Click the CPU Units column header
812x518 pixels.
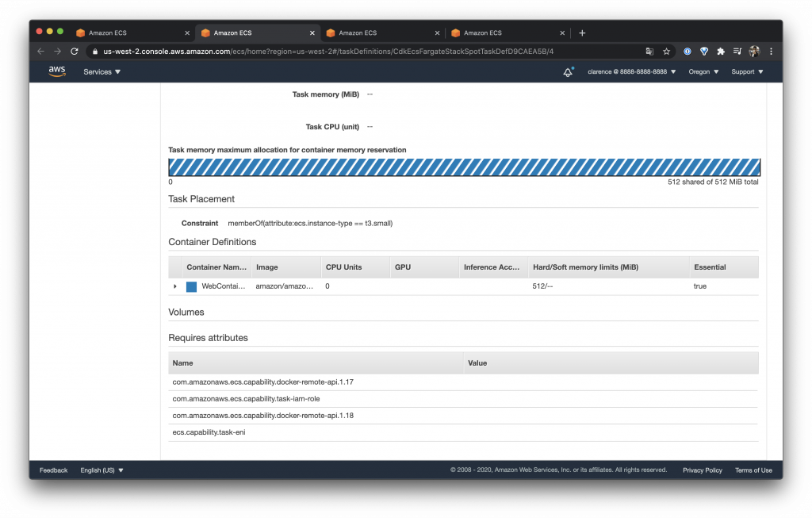coord(355,267)
